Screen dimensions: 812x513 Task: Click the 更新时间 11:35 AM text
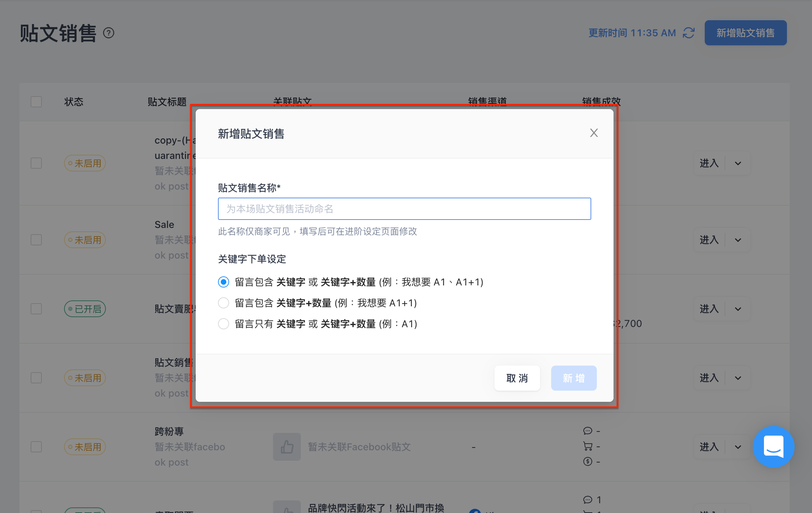632,33
